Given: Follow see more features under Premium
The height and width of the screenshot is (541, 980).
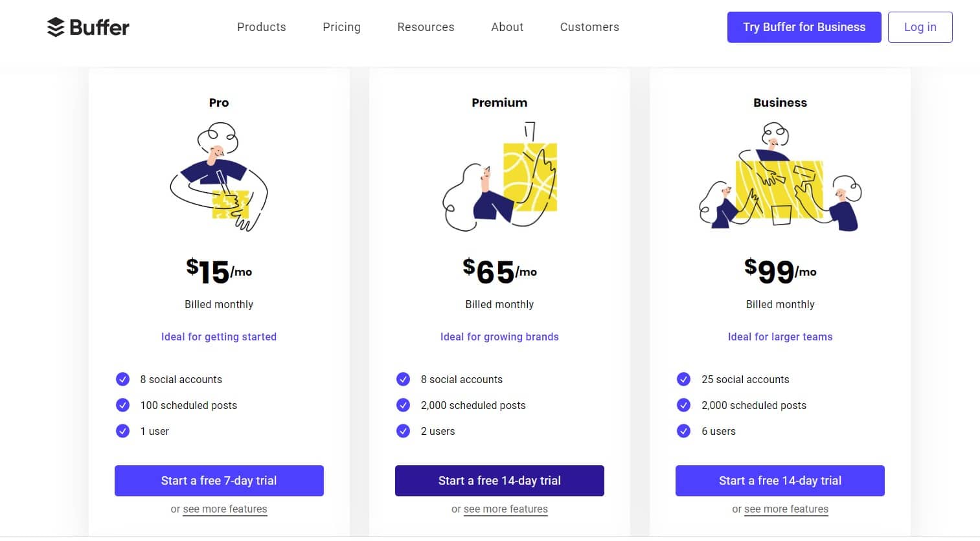Looking at the screenshot, I should coord(506,509).
